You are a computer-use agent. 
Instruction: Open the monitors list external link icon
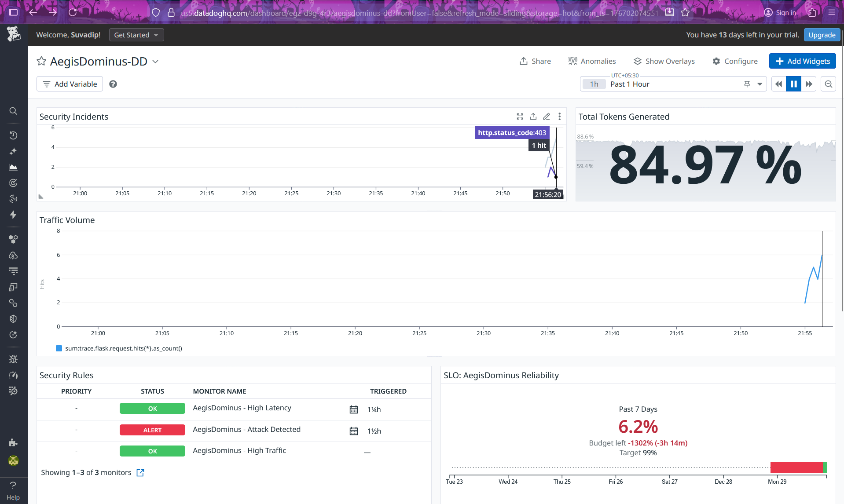(x=140, y=472)
